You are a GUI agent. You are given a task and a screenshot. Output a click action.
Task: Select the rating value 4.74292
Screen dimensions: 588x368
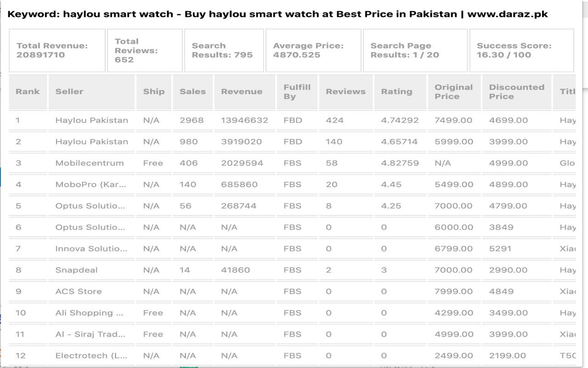coord(400,121)
